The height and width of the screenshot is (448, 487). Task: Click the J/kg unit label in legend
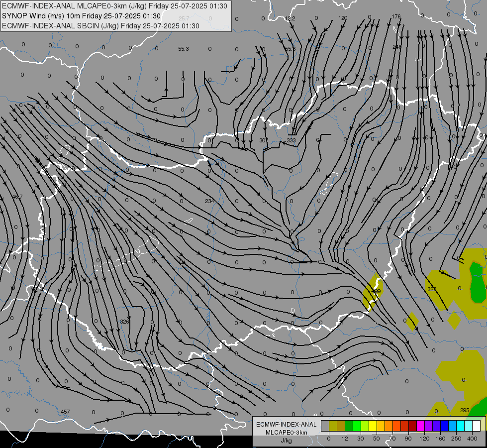(x=286, y=441)
